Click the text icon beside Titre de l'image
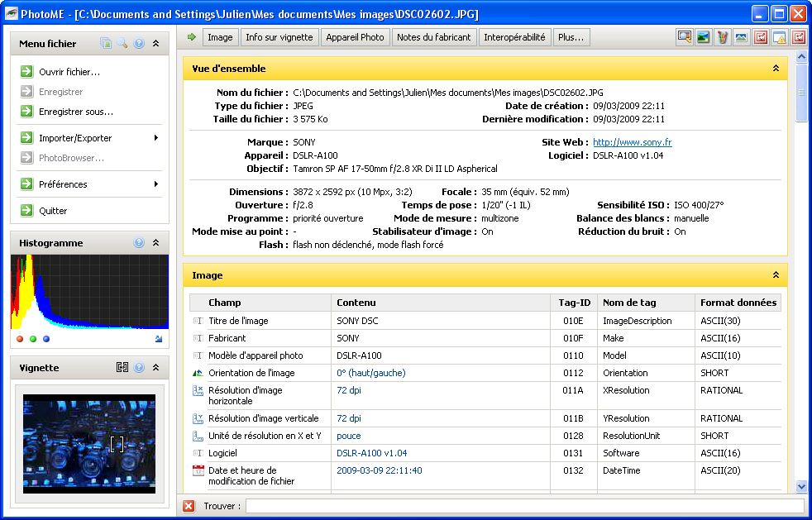 [x=198, y=321]
